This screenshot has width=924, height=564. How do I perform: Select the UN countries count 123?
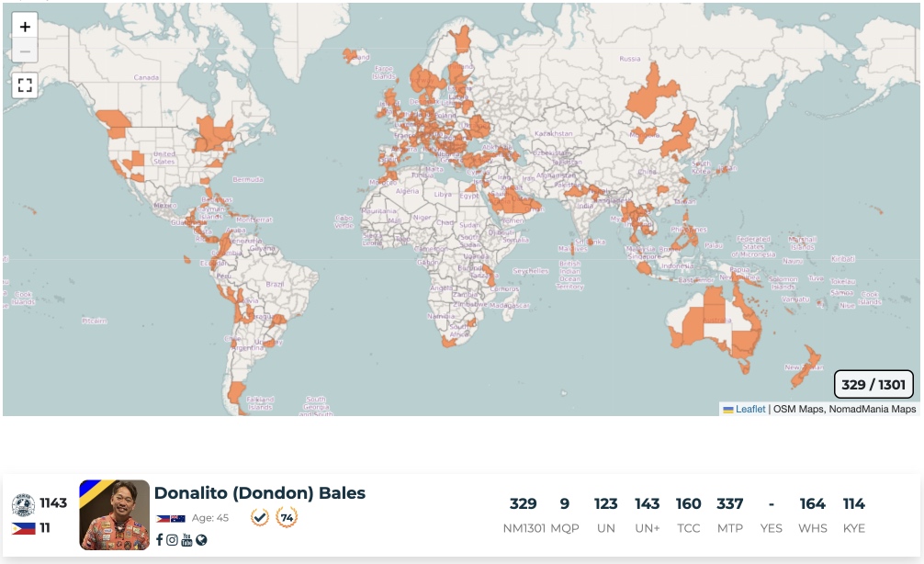(605, 504)
